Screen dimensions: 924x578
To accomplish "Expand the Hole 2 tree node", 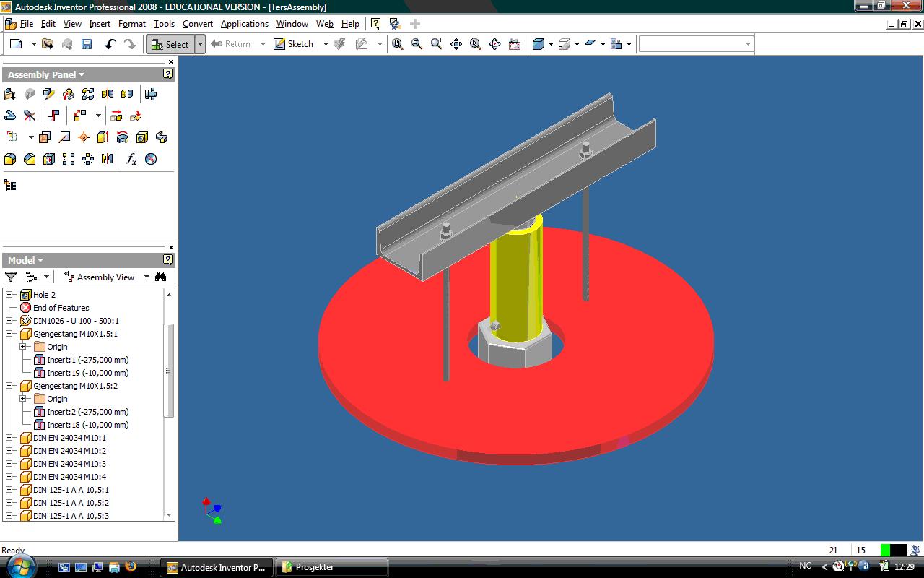I will (x=9, y=295).
